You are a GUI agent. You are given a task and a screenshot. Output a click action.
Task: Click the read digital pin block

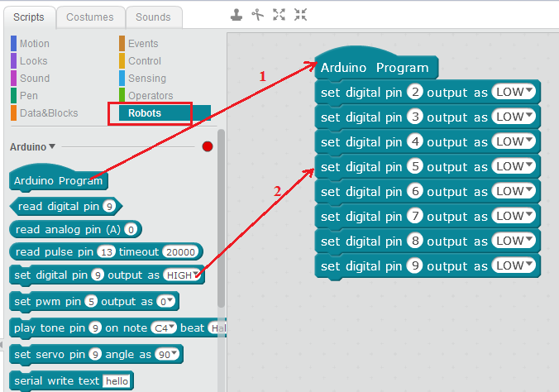click(x=66, y=207)
